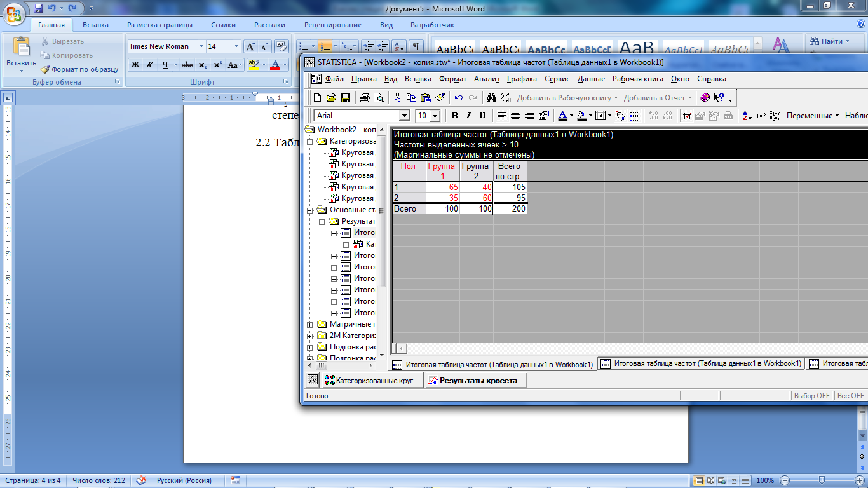868x488 pixels.
Task: Click Clear Formatting icon in Word ribbon
Action: point(280,46)
